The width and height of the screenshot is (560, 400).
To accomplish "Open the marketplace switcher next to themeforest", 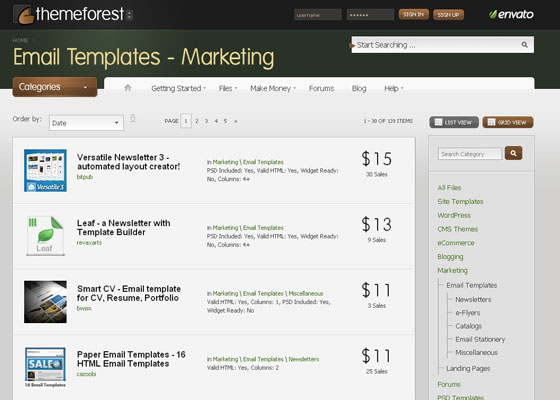I will pyautogui.click(x=130, y=15).
